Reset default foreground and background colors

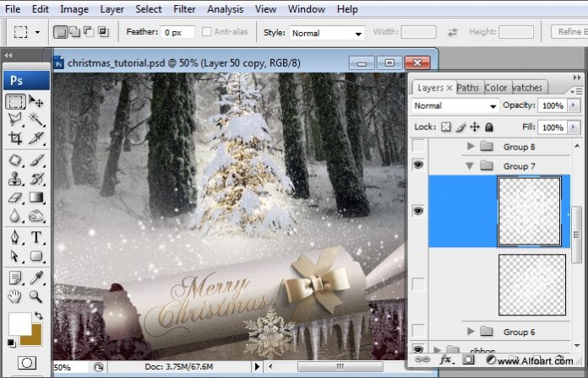tap(12, 343)
